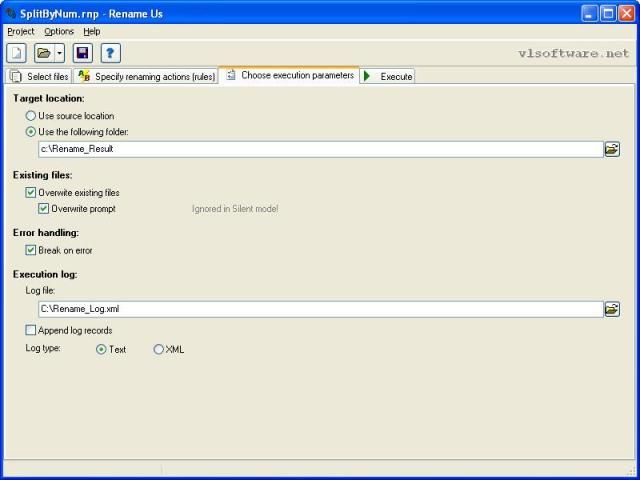
Task: Click the Save project floppy icon
Action: point(82,53)
